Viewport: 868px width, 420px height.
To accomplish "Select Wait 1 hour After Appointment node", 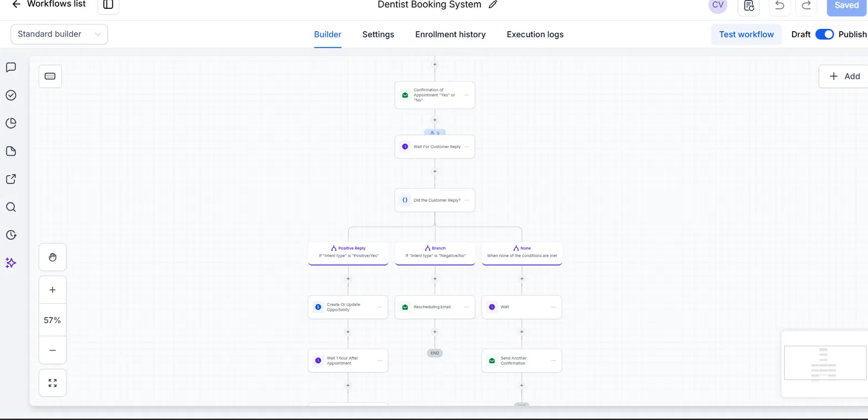I will tap(348, 360).
